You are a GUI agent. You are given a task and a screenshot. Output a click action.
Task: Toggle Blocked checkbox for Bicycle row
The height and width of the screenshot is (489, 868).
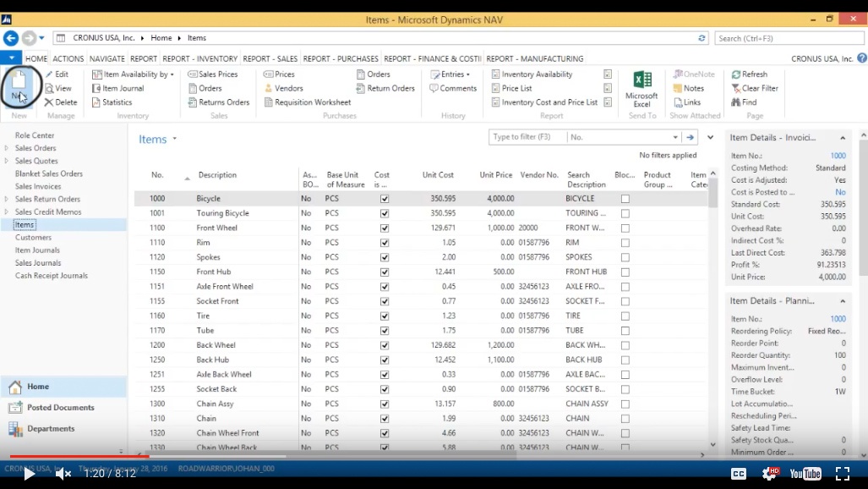[625, 199]
